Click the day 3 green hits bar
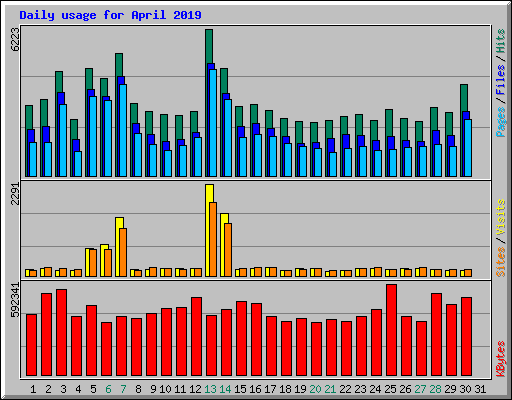Image resolution: width=512 pixels, height=400 pixels. tap(59, 82)
